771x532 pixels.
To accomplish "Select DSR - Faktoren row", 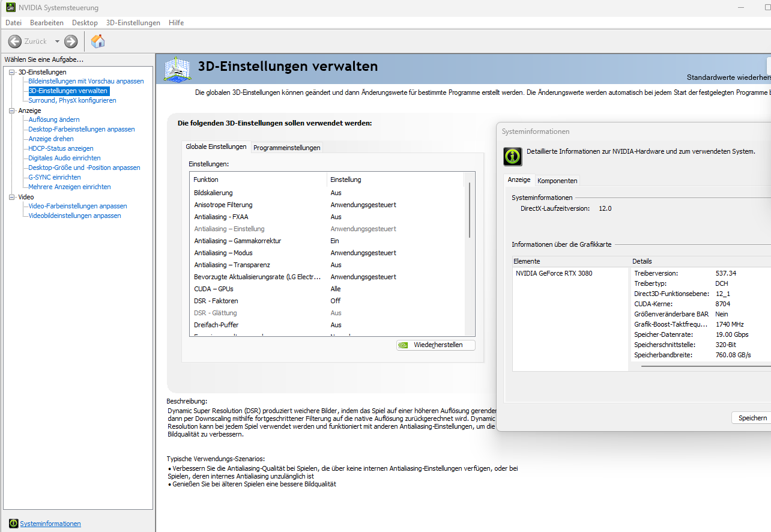I will tap(327, 301).
